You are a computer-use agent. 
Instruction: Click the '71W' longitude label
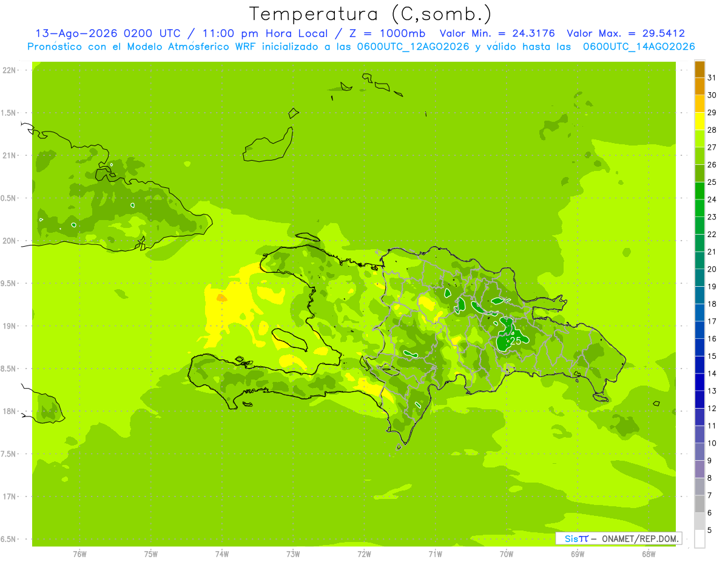[435, 554]
